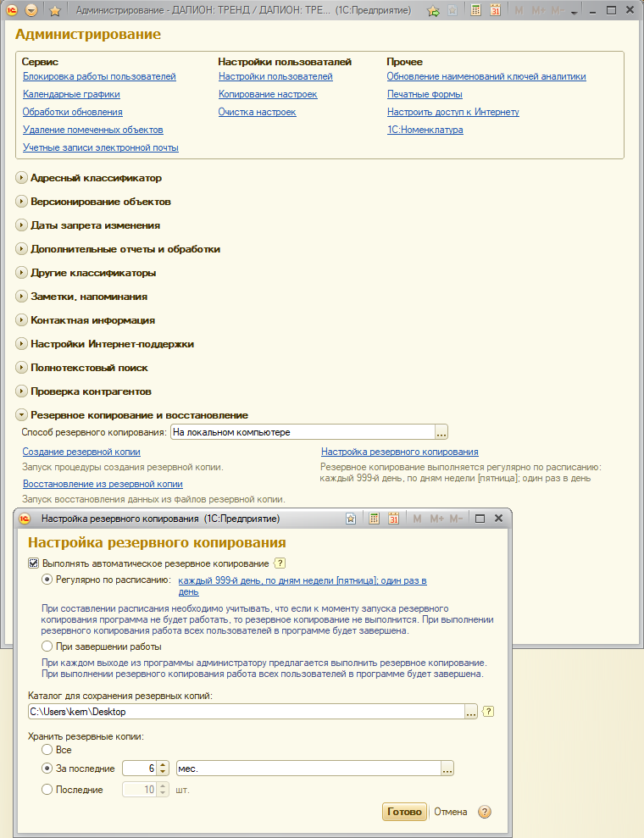Expand 'Полнотекстовый поиск' section
Image resolution: width=644 pixels, height=838 pixels.
pyautogui.click(x=21, y=367)
